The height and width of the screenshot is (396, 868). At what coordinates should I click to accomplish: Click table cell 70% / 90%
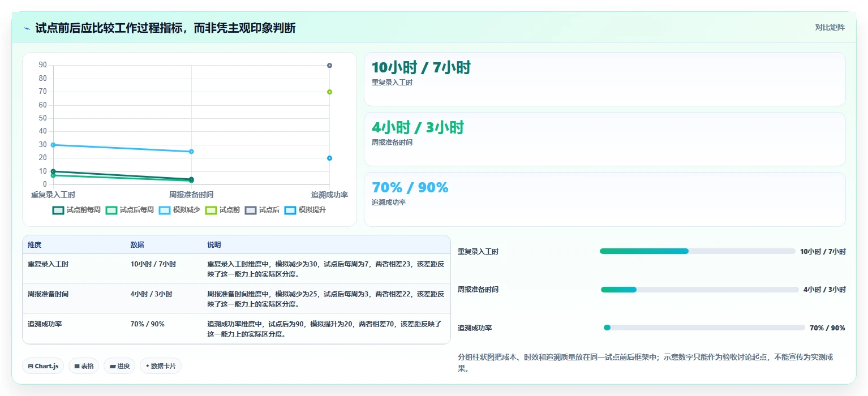coord(147,324)
